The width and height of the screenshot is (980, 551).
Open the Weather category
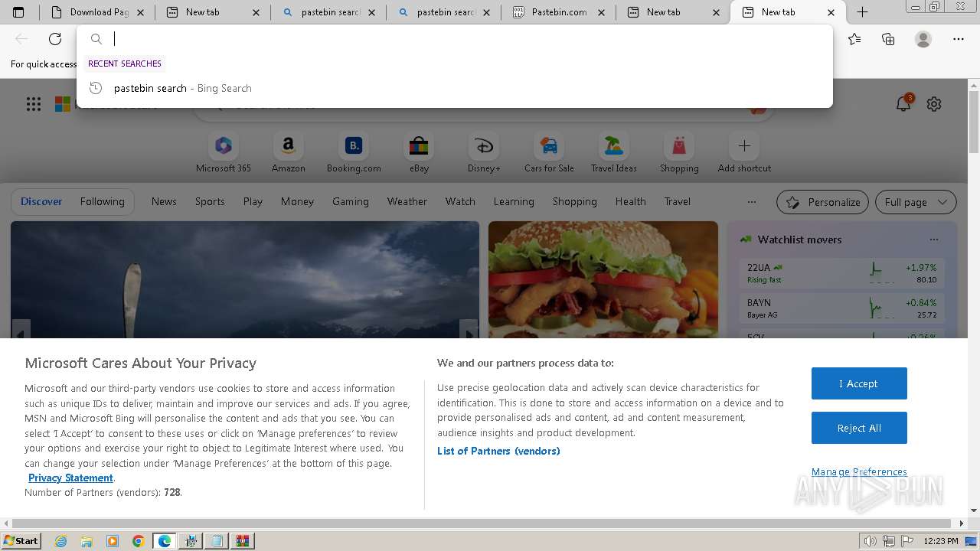[x=407, y=201]
